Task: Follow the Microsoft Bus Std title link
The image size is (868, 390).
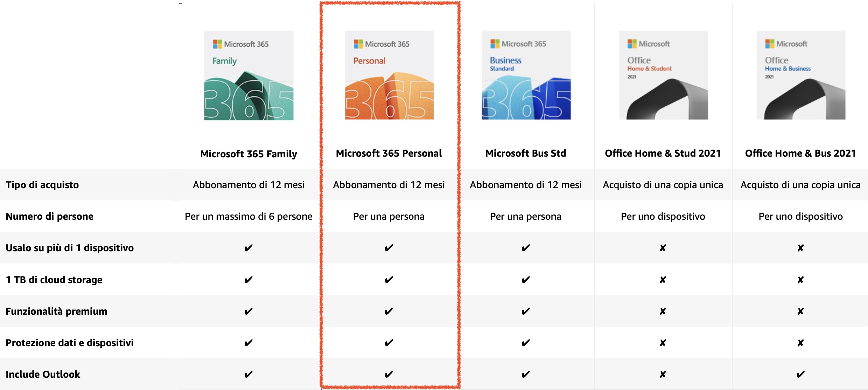Action: 526,153
